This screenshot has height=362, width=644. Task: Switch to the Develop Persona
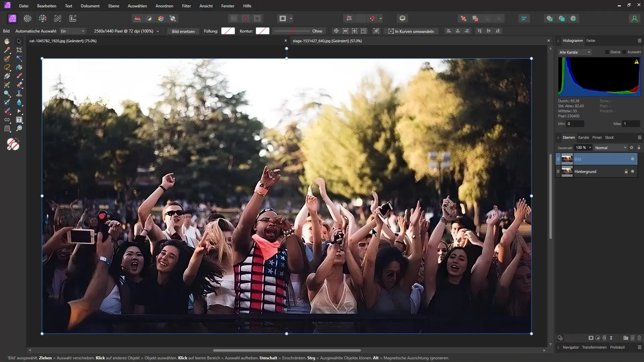point(43,18)
